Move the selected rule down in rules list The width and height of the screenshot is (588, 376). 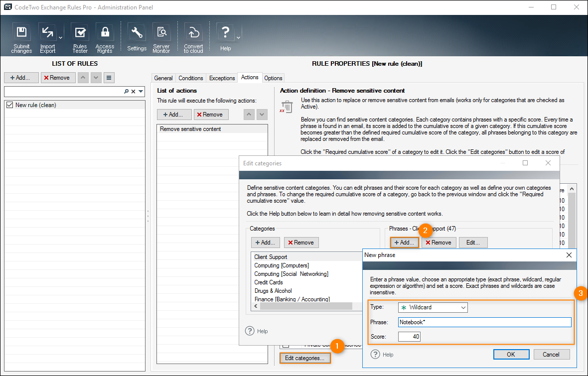click(x=96, y=78)
